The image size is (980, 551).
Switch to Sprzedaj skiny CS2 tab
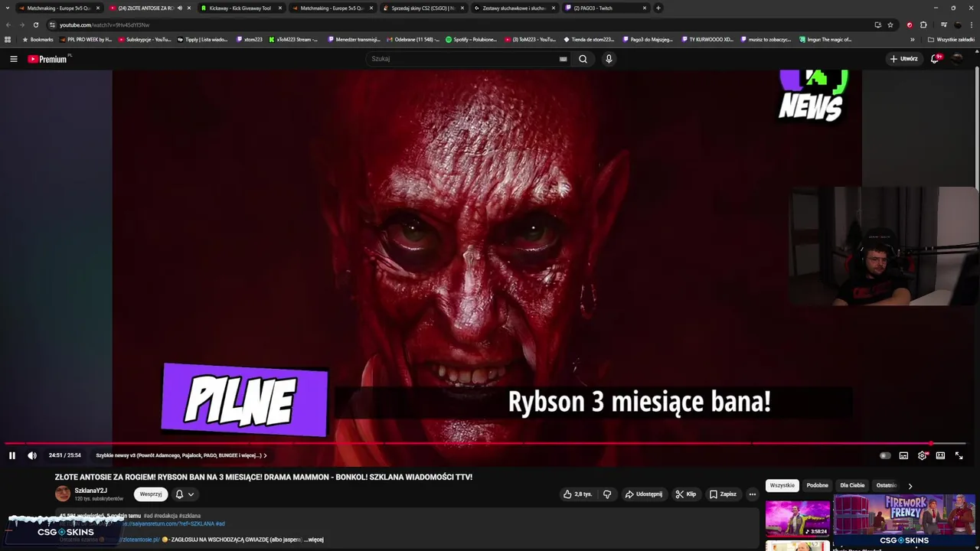pyautogui.click(x=424, y=8)
